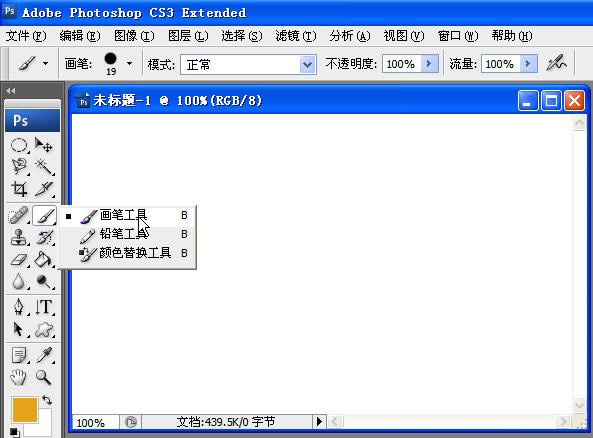Click vertical scrollbar down arrow

[x=579, y=405]
